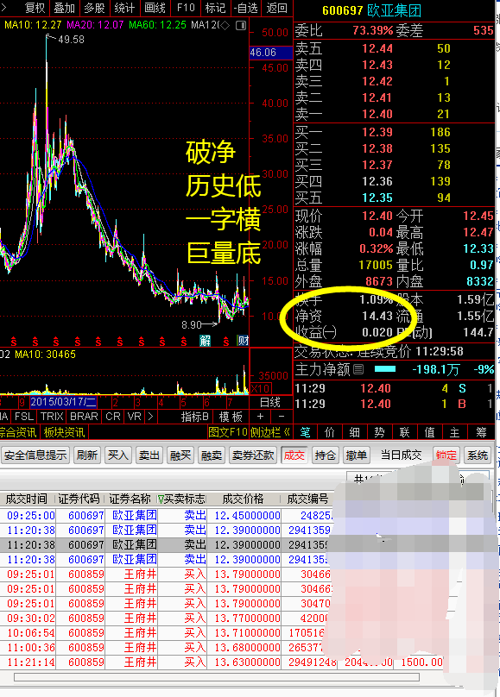
Task: Click the 叠加 overlay toolbar button
Action: pyautogui.click(x=64, y=8)
